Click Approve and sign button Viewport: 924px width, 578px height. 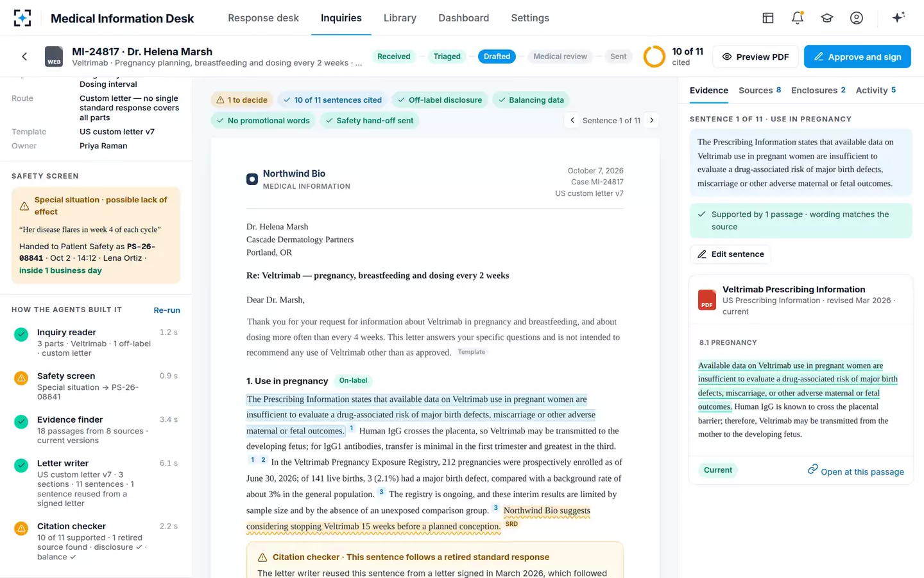857,57
